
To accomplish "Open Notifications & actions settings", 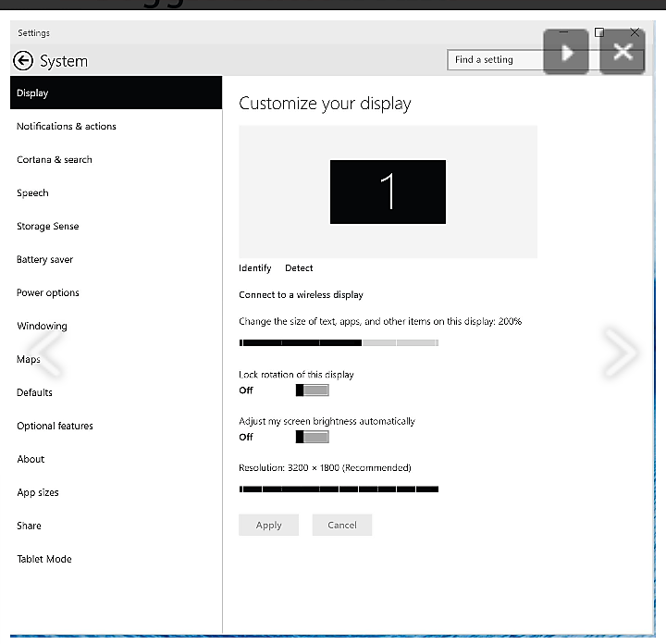I will (116, 126).
